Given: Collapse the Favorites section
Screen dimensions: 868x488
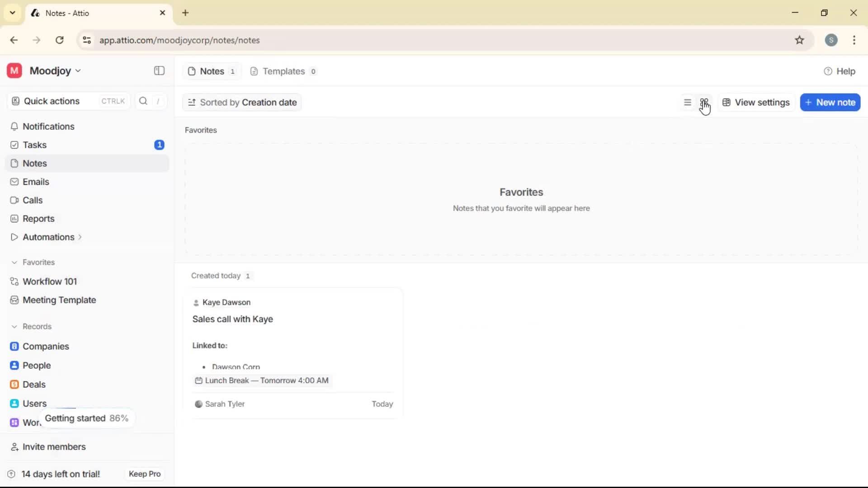Looking at the screenshot, I should click(15, 262).
